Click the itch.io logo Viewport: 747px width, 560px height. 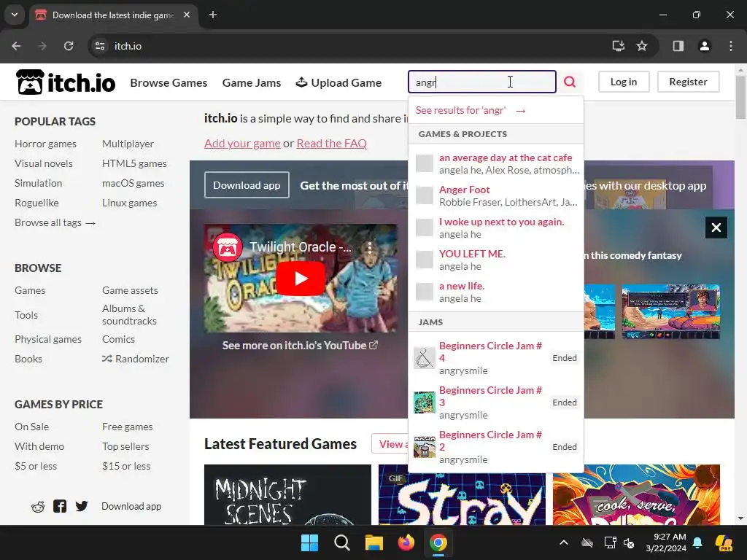[66, 82]
